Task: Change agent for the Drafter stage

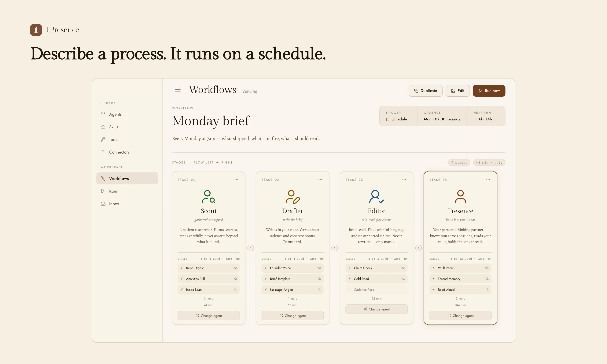Action: [x=292, y=316]
